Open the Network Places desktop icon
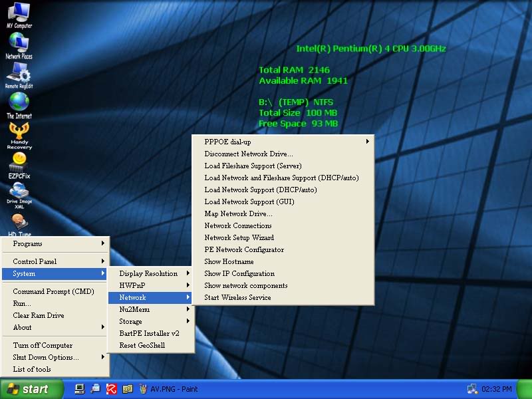532x399 pixels. click(x=19, y=43)
